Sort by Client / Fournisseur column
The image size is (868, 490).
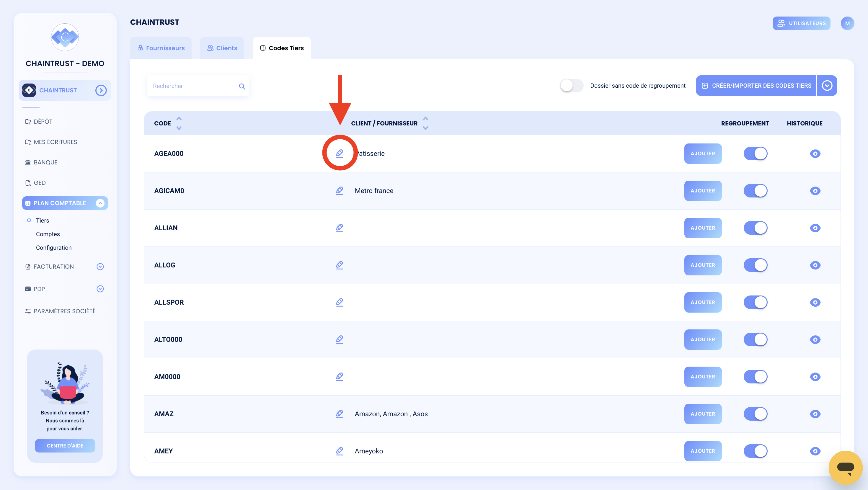425,123
